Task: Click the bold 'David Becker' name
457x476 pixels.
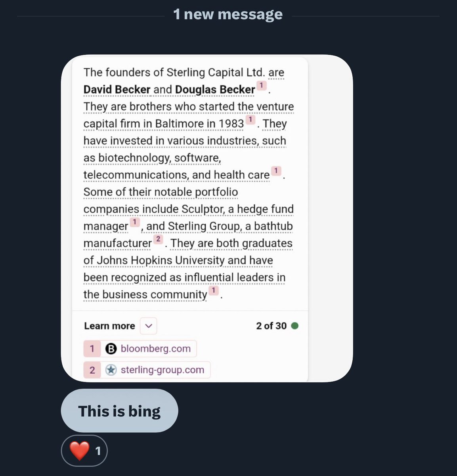Action: click(x=117, y=89)
